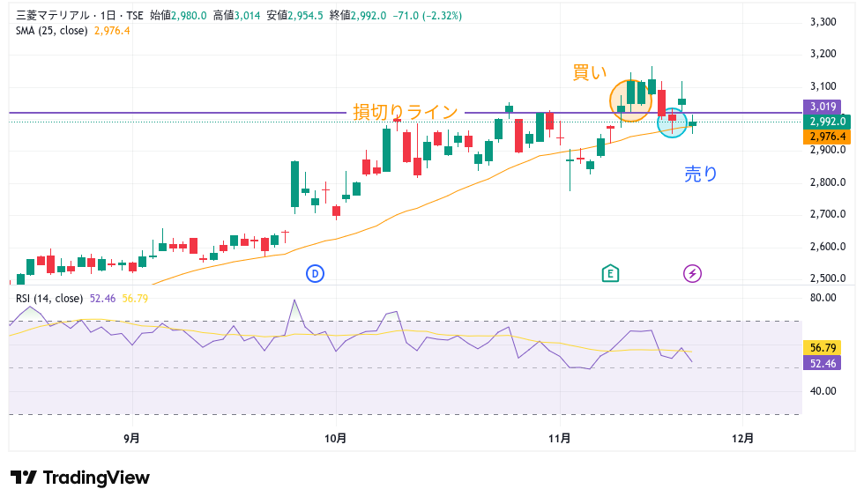The height and width of the screenshot is (504, 864).
Task: Click the orange 2,976.4 SMA price label
Action: [x=826, y=137]
